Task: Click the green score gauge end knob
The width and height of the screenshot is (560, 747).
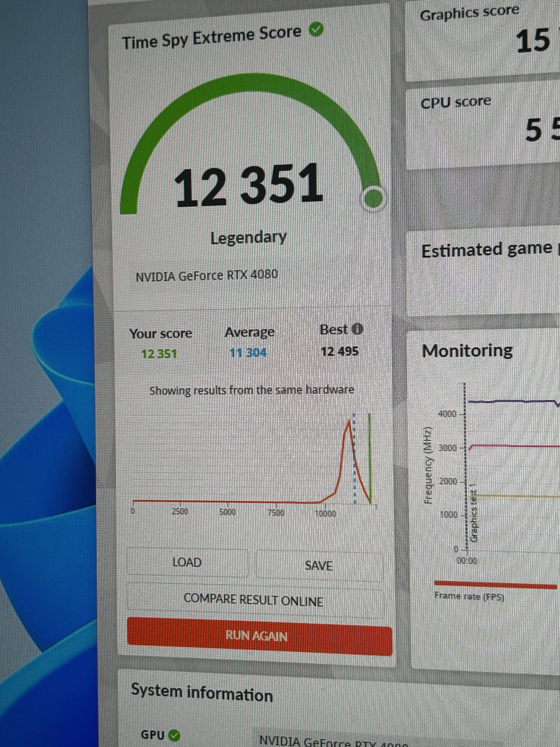Action: point(373,198)
